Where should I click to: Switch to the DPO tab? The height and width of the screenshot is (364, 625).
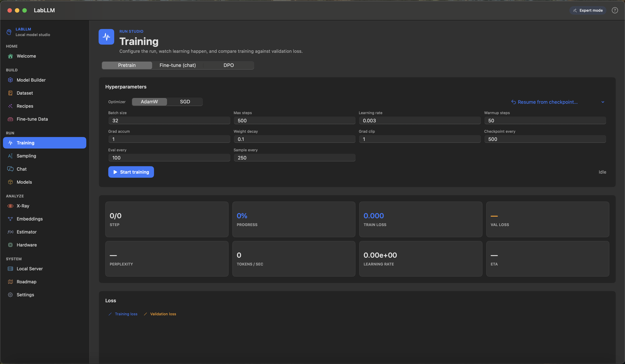228,65
